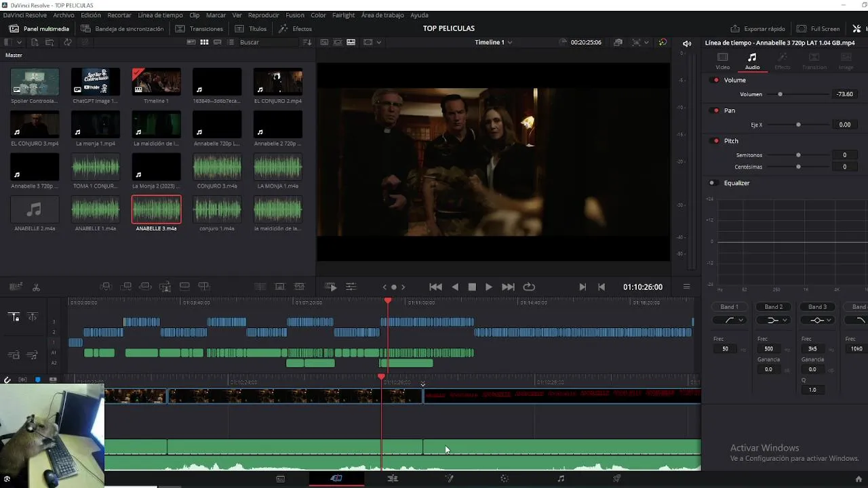The width and height of the screenshot is (868, 488).
Task: Click the media pool sort icon
Action: tap(307, 42)
